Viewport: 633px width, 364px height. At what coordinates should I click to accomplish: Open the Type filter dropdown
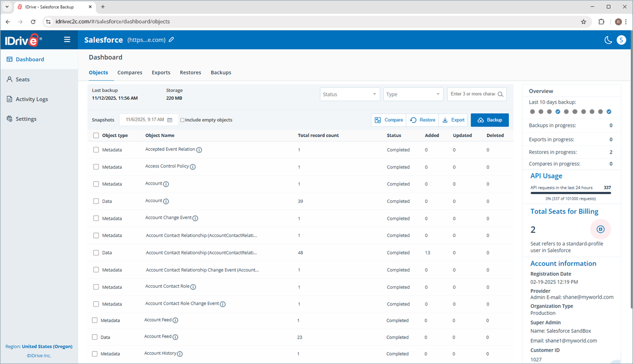click(413, 94)
